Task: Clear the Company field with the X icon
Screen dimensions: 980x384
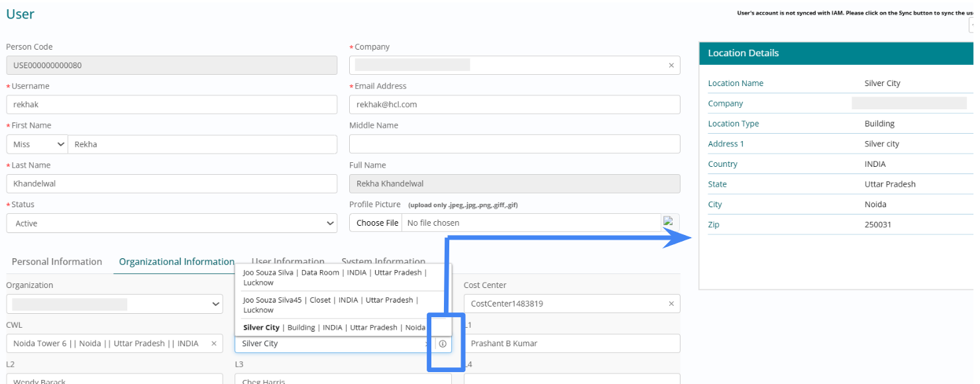Action: 671,66
